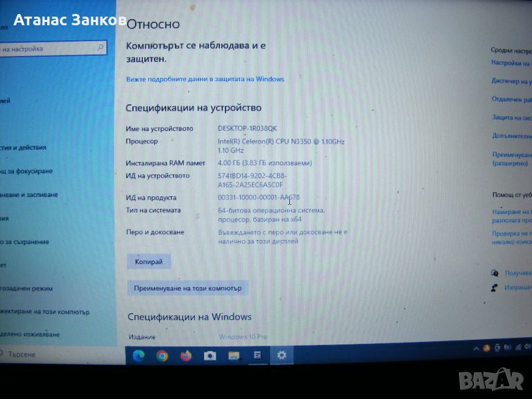The height and width of the screenshot is (399, 532).
Task: Open the Защита на system protection link
Action: 511,118
